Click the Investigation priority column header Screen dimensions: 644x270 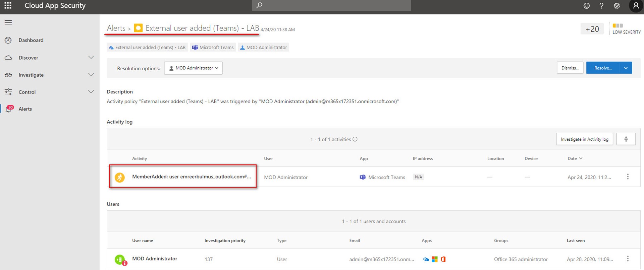click(225, 241)
